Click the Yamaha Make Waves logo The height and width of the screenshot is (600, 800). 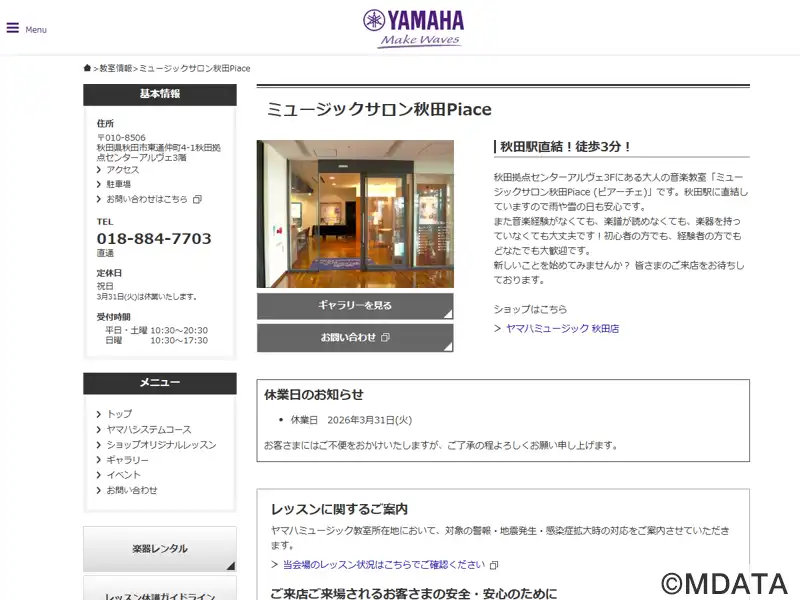click(413, 29)
